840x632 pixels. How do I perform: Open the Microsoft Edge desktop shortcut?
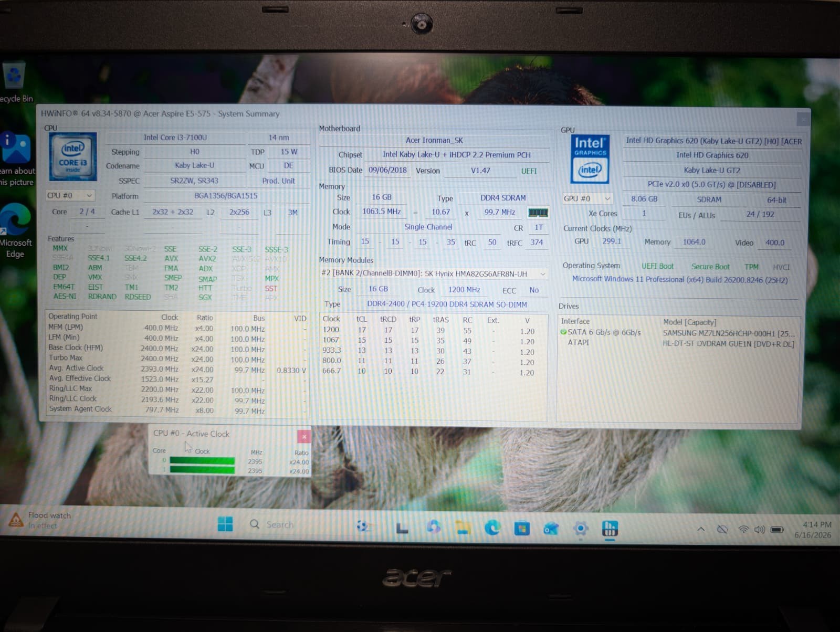coord(16,230)
